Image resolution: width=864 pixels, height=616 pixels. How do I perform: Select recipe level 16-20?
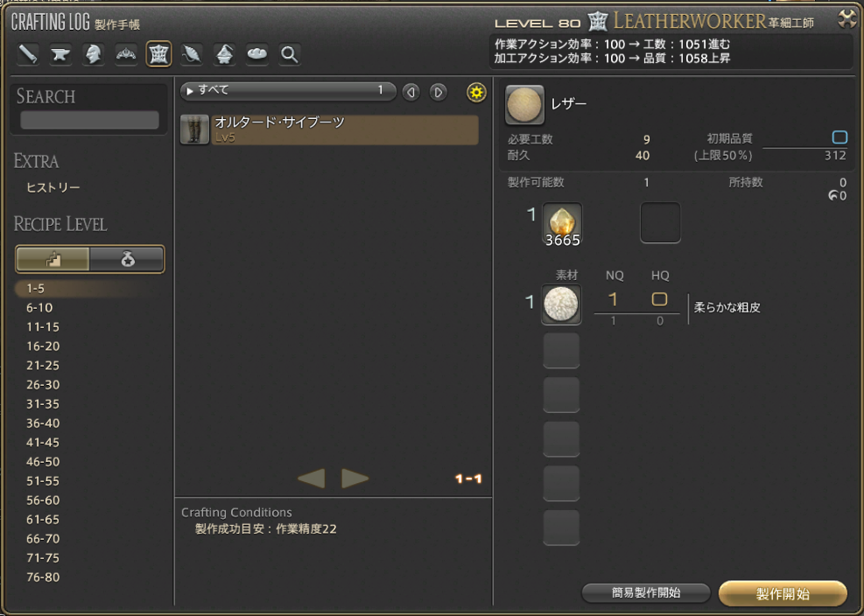coord(42,346)
